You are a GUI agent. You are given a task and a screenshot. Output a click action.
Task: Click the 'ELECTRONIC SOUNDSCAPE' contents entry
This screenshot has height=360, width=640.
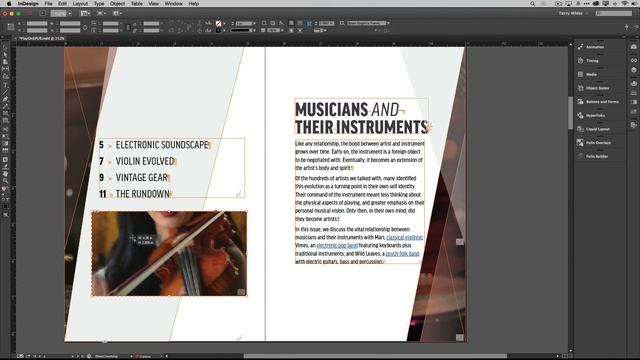point(162,145)
